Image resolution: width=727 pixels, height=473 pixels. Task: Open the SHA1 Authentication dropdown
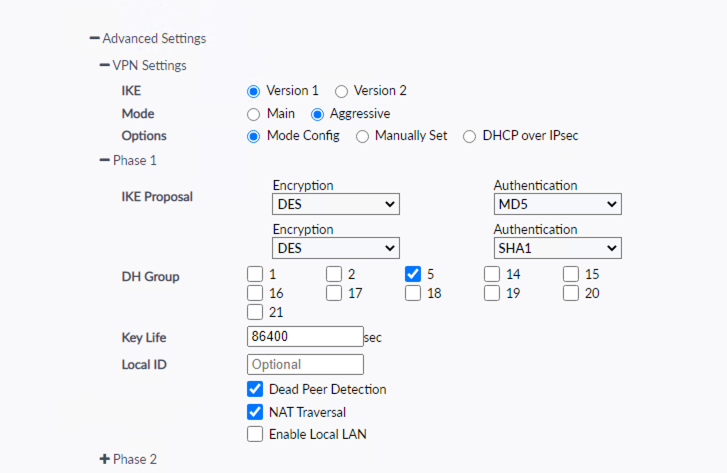pyautogui.click(x=557, y=248)
